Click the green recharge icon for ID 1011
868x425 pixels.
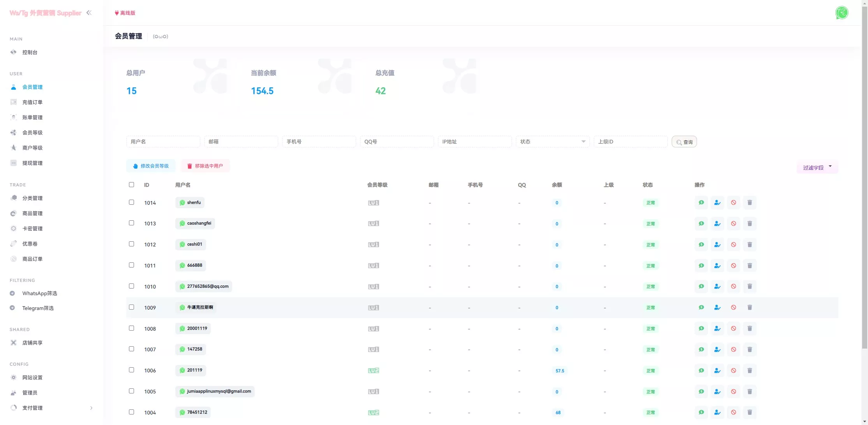click(701, 266)
